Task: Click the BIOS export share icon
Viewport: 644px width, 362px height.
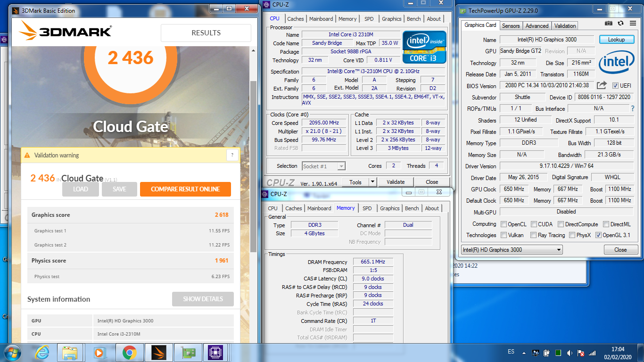Action: coord(602,85)
